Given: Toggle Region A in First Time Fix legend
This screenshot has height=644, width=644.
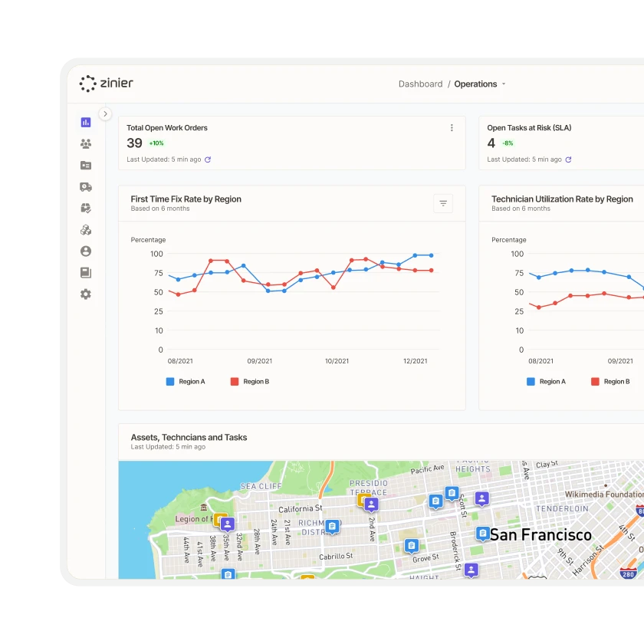Looking at the screenshot, I should (x=186, y=382).
